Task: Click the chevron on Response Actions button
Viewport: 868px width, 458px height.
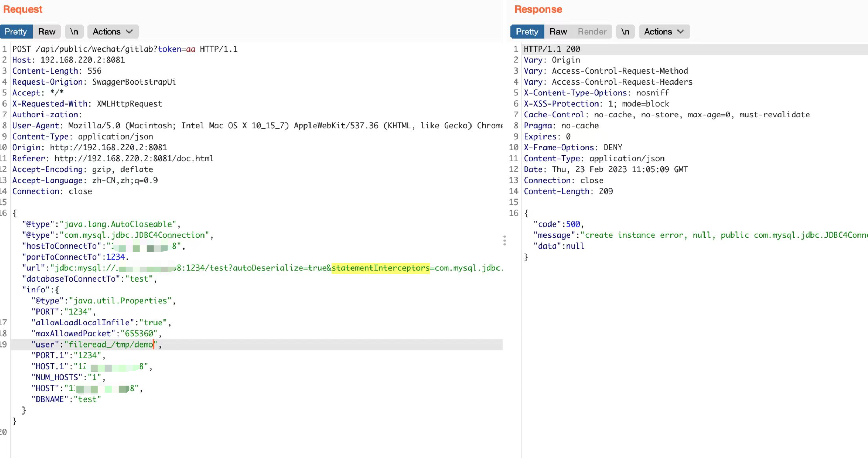Action: 680,32
